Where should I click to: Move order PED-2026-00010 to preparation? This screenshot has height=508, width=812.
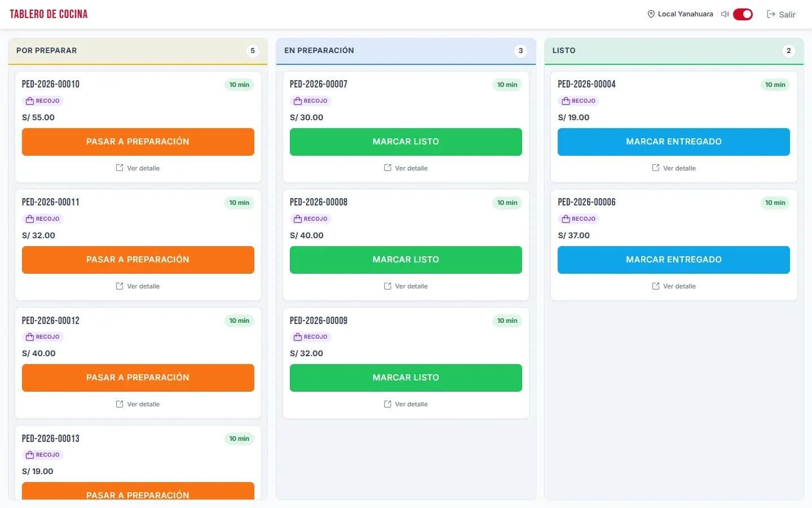coord(138,142)
